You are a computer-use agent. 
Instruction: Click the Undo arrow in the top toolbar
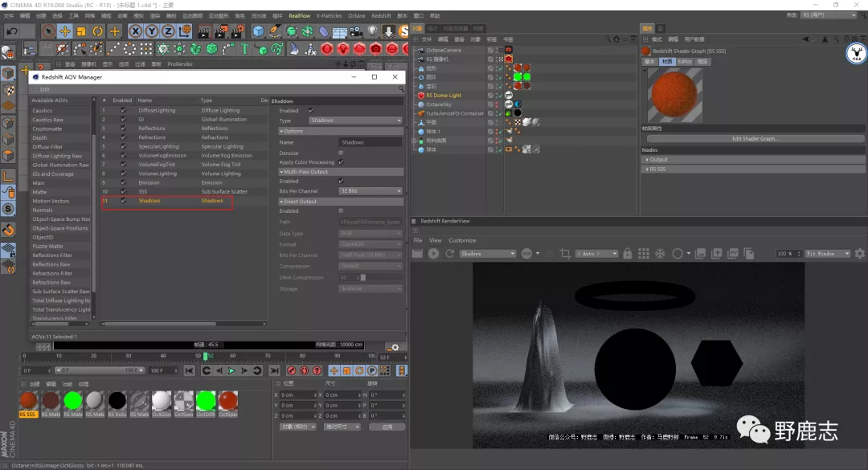[11, 31]
